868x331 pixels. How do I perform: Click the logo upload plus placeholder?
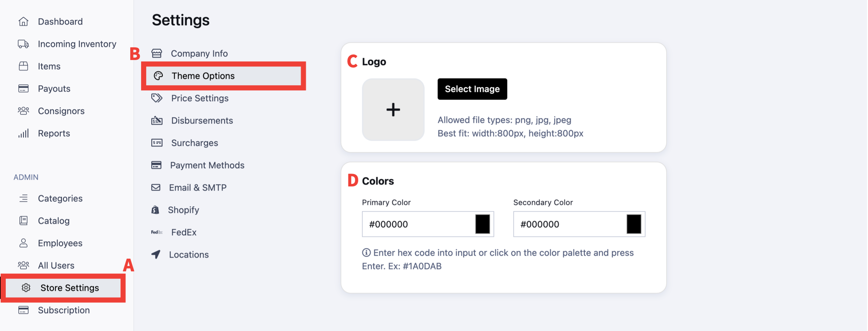coord(393,109)
